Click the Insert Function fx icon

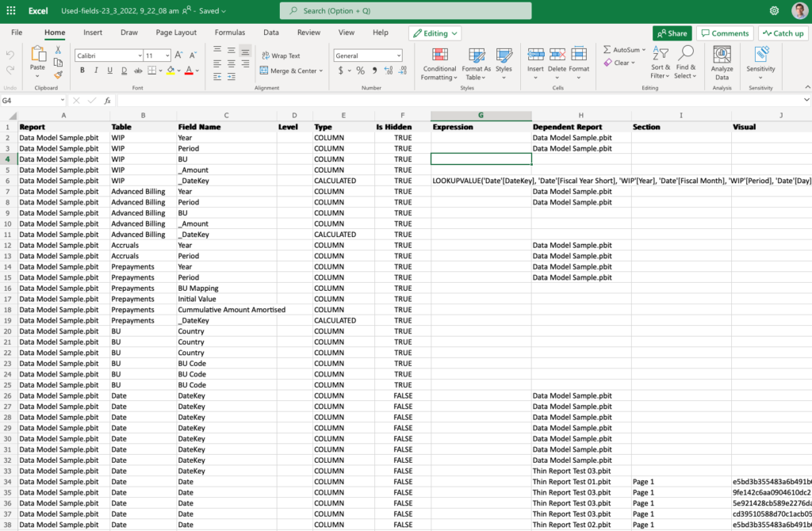point(108,101)
